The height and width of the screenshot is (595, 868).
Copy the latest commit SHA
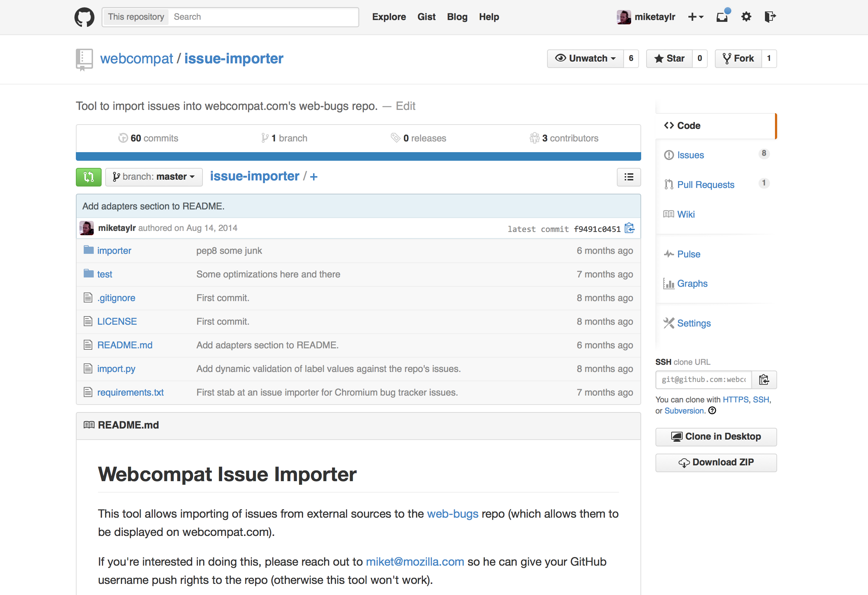pyautogui.click(x=629, y=228)
